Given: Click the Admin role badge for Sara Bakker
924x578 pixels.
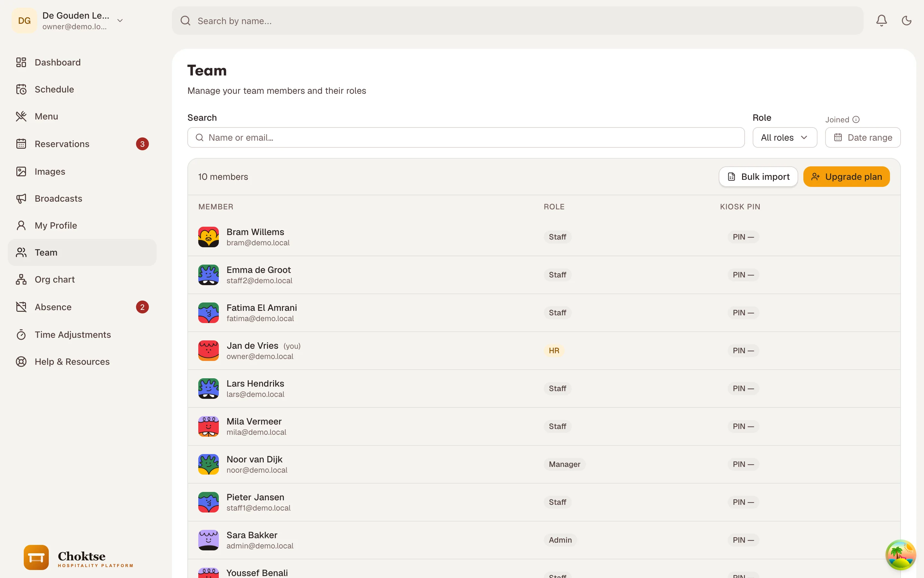Looking at the screenshot, I should pos(560,540).
